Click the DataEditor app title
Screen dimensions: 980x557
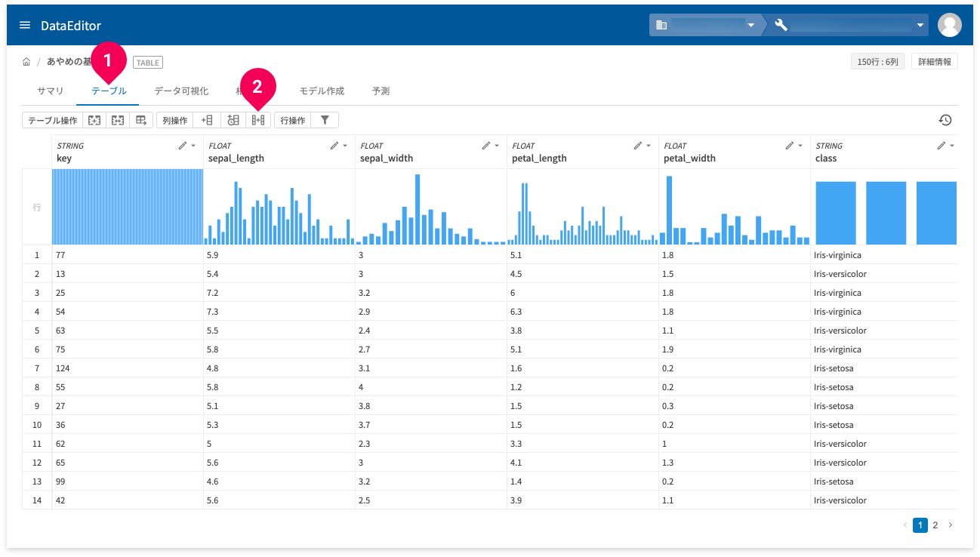(71, 26)
